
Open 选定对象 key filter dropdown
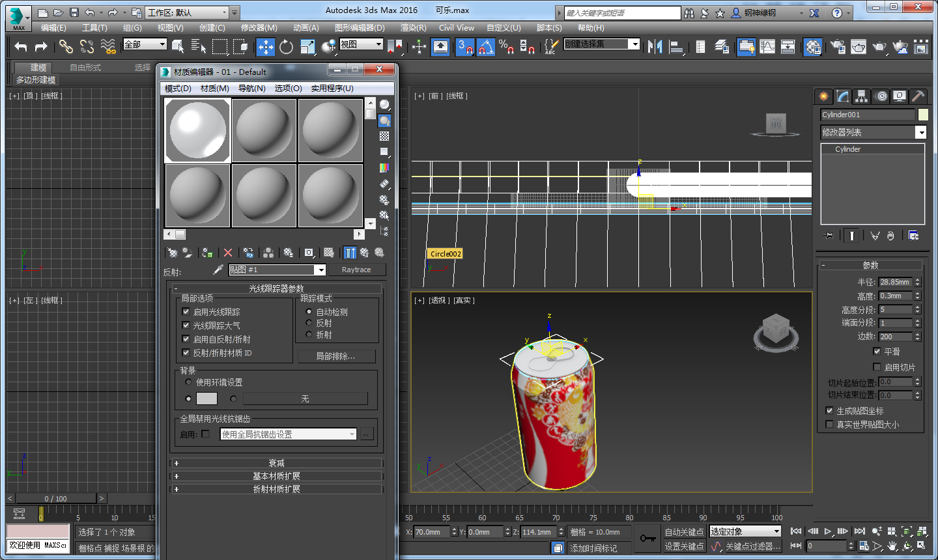click(745, 532)
